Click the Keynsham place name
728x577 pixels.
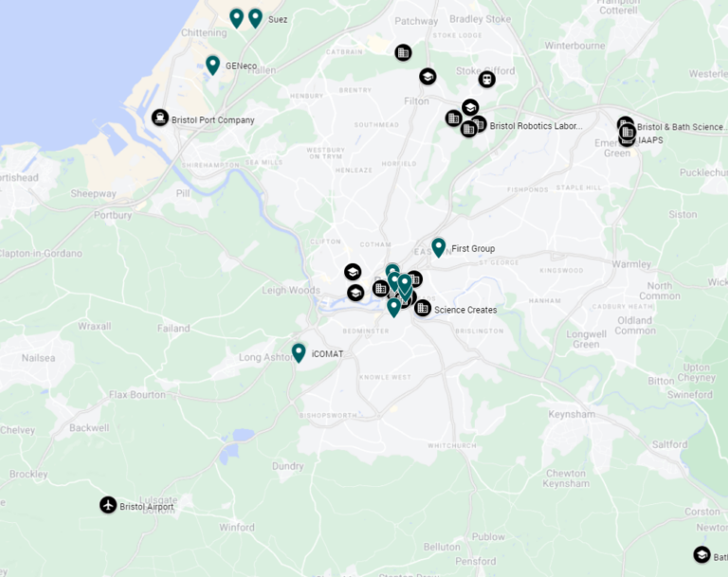click(x=572, y=414)
